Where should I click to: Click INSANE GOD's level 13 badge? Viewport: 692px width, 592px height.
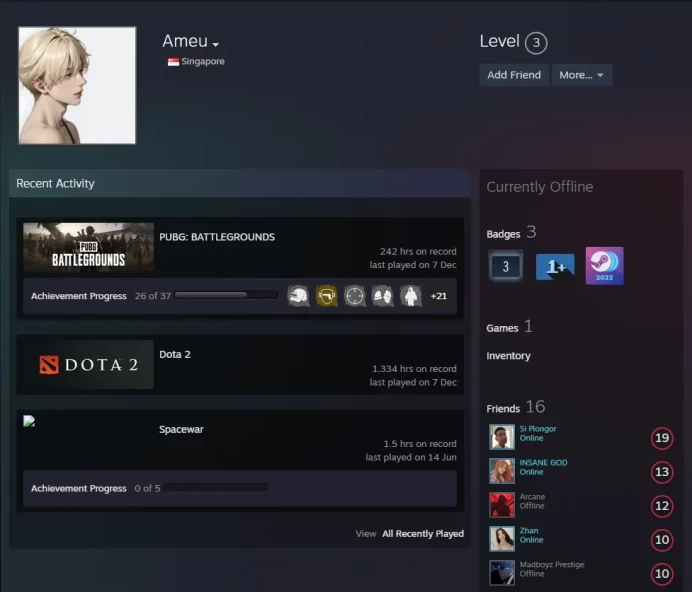[662, 472]
